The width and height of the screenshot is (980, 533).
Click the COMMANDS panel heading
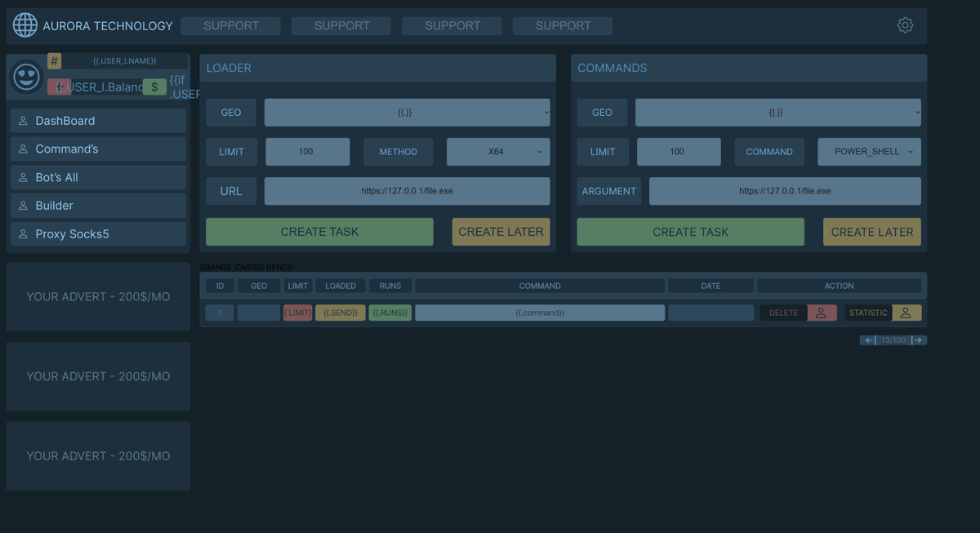pyautogui.click(x=612, y=68)
